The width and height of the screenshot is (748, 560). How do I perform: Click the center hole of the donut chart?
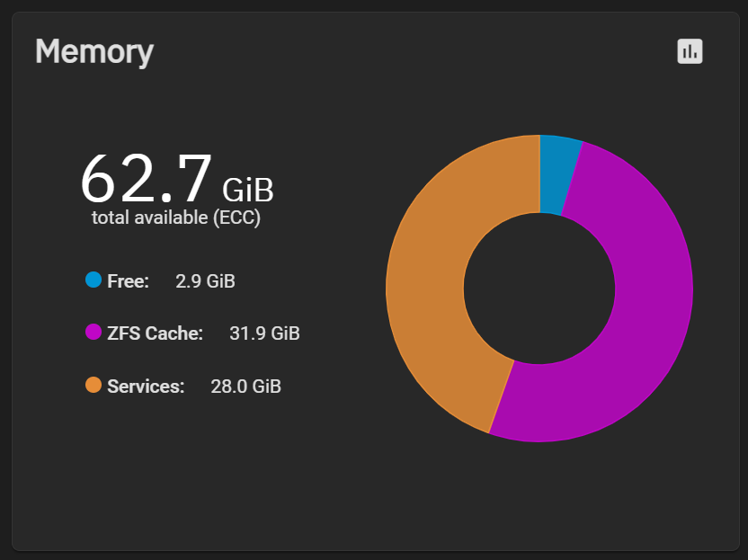click(539, 289)
